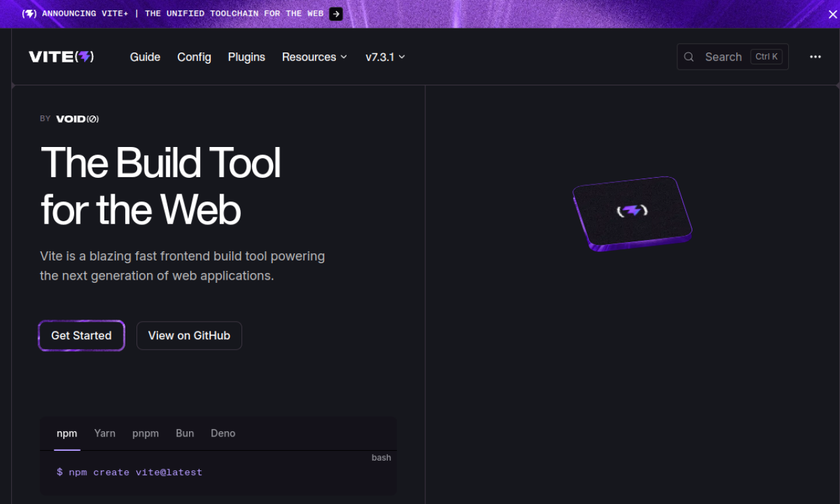Click the Vite logo in navbar
The height and width of the screenshot is (504, 840).
coord(61,57)
